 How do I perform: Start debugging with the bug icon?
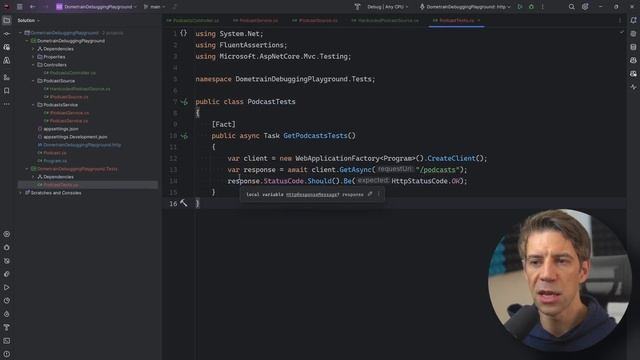(x=531, y=7)
